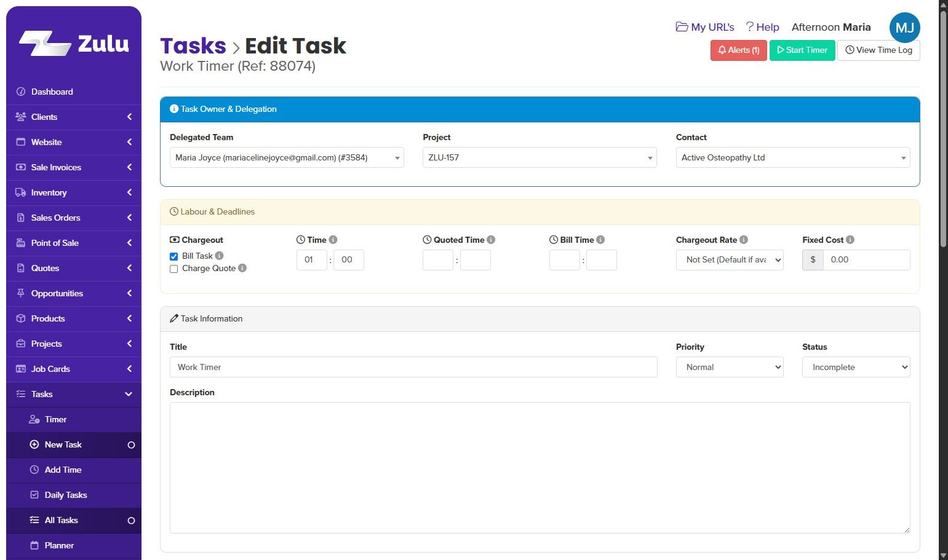This screenshot has width=948, height=560.
Task: Click info icon beside Fixed Cost label
Action: [x=850, y=240]
